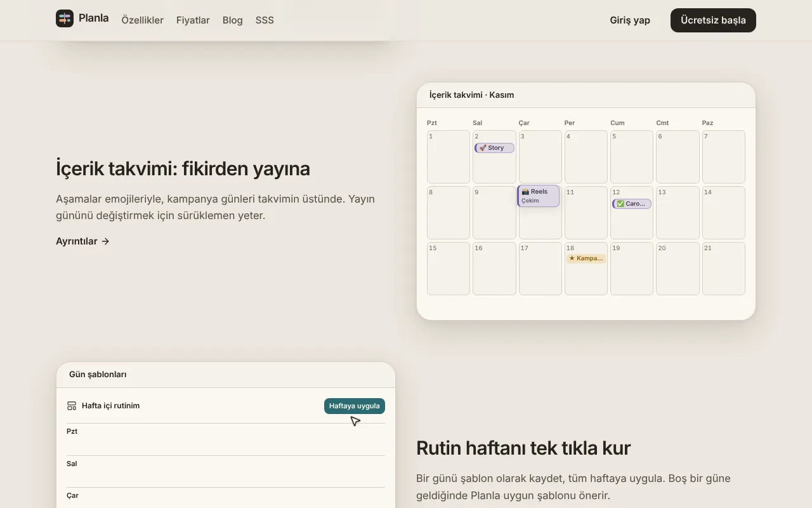The height and width of the screenshot is (508, 812).
Task: Click the Çar row in Gün şablonları
Action: [226, 498]
